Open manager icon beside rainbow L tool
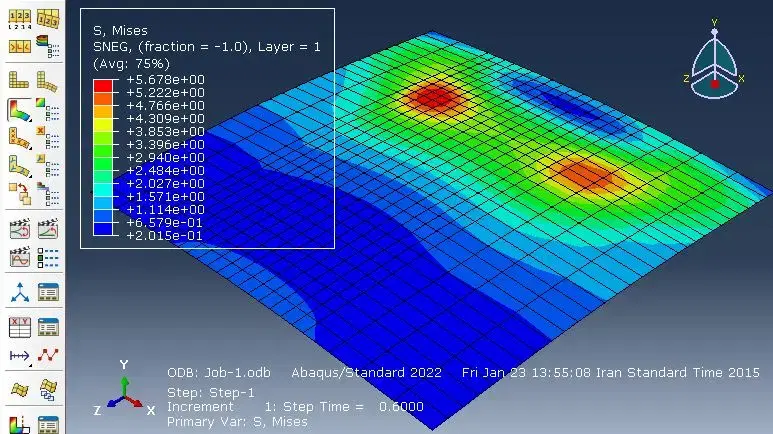This screenshot has height=434, width=773. [48, 425]
